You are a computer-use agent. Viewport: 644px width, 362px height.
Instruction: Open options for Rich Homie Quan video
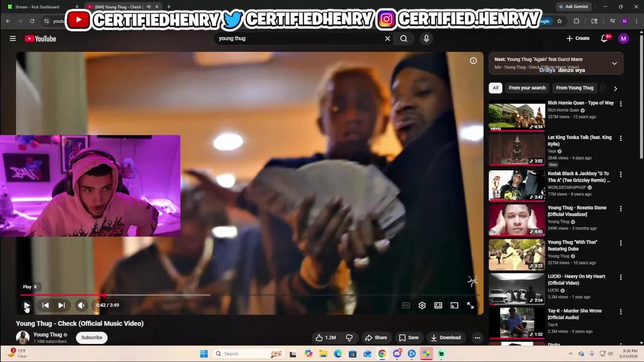621,104
